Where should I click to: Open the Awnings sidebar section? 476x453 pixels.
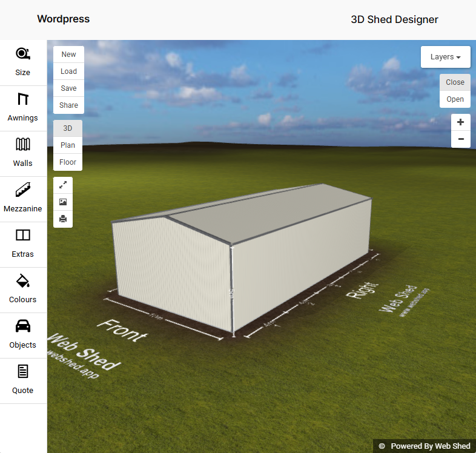tap(23, 108)
